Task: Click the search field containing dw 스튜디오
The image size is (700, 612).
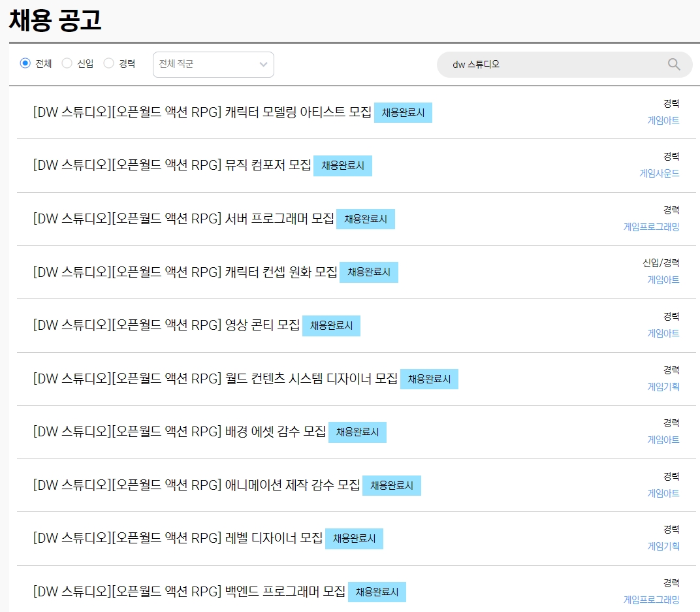Action: click(564, 64)
